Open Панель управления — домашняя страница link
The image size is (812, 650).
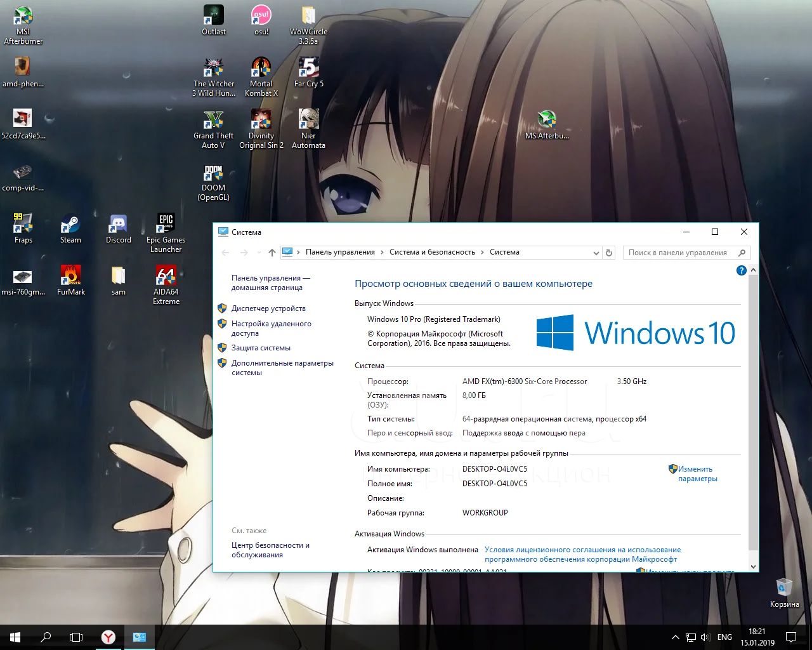271,282
